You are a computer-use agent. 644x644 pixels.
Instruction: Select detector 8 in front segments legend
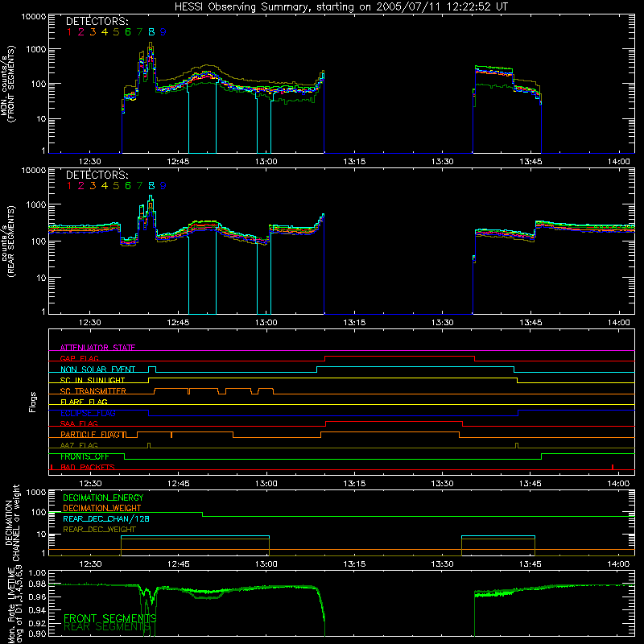tap(151, 32)
